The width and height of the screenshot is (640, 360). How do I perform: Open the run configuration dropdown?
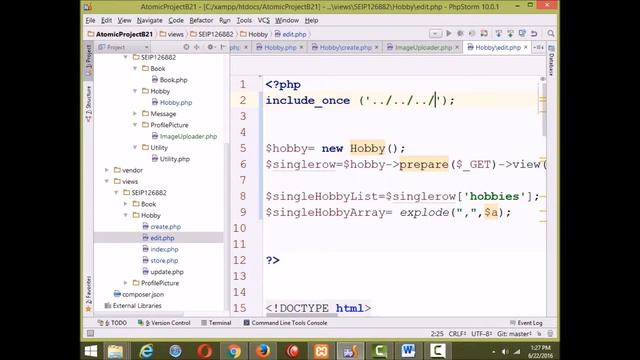435,33
